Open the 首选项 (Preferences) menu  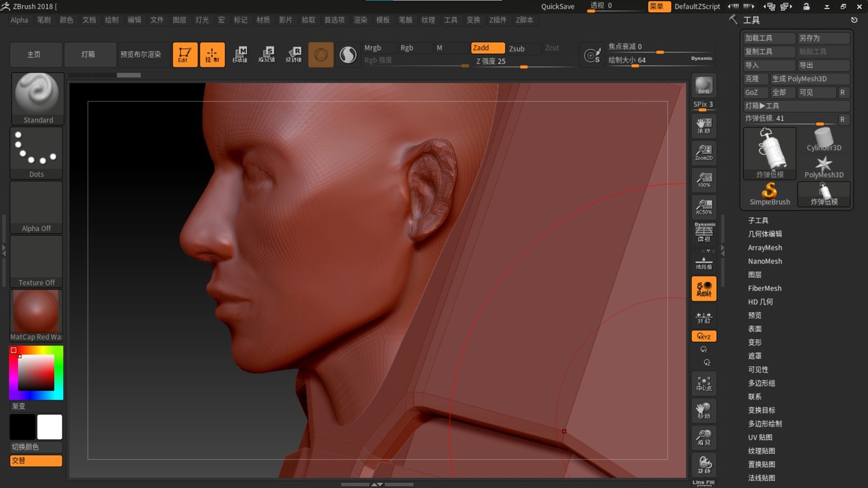(334, 20)
